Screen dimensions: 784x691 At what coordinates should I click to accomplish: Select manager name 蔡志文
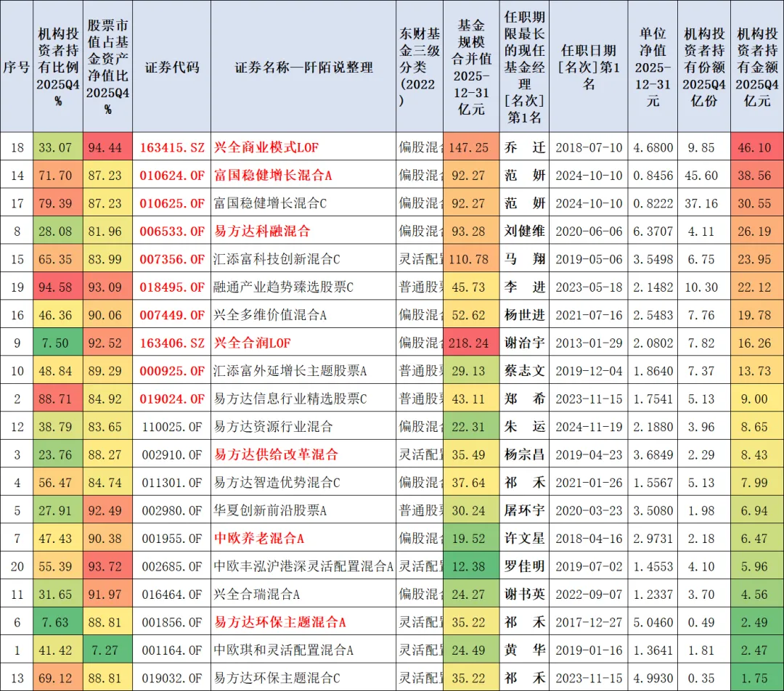click(525, 371)
